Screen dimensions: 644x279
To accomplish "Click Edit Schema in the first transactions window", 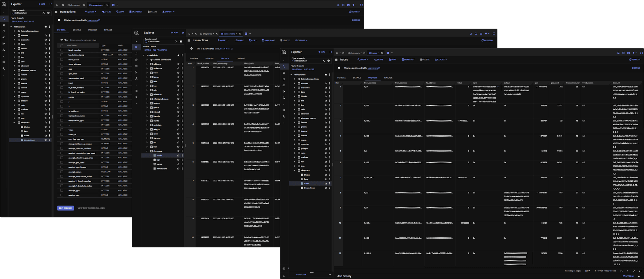I will pos(65,208).
